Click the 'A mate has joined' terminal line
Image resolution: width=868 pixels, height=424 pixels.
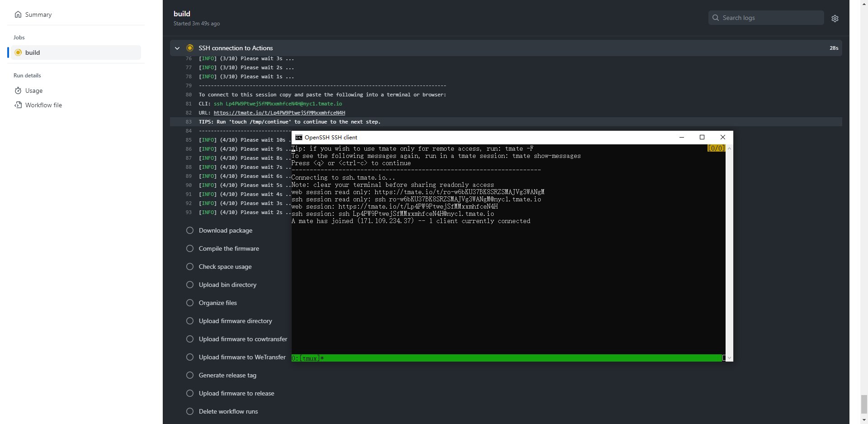[411, 221]
